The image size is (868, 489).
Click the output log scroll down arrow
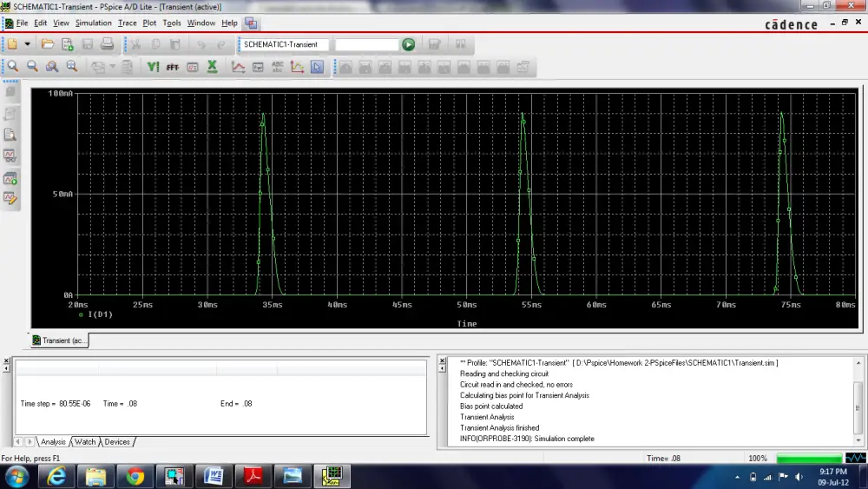(x=858, y=439)
